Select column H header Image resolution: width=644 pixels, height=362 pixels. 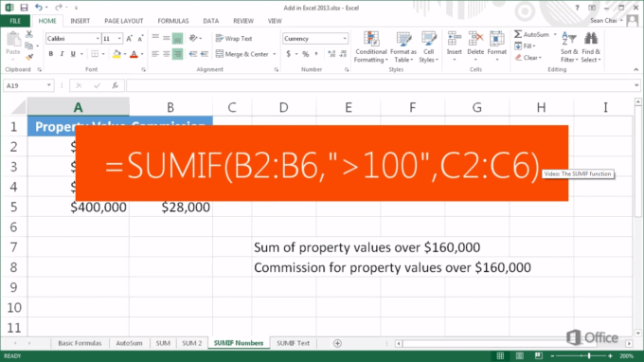pyautogui.click(x=542, y=108)
